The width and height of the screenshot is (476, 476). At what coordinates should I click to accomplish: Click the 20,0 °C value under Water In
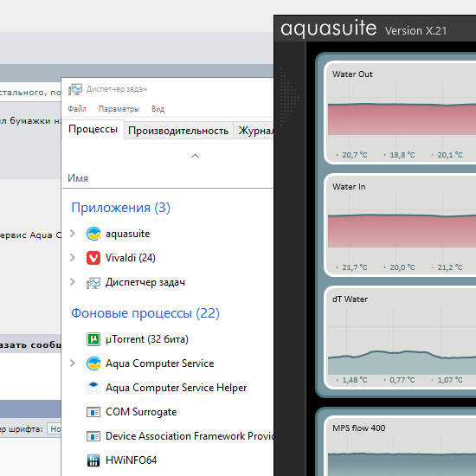point(402,267)
